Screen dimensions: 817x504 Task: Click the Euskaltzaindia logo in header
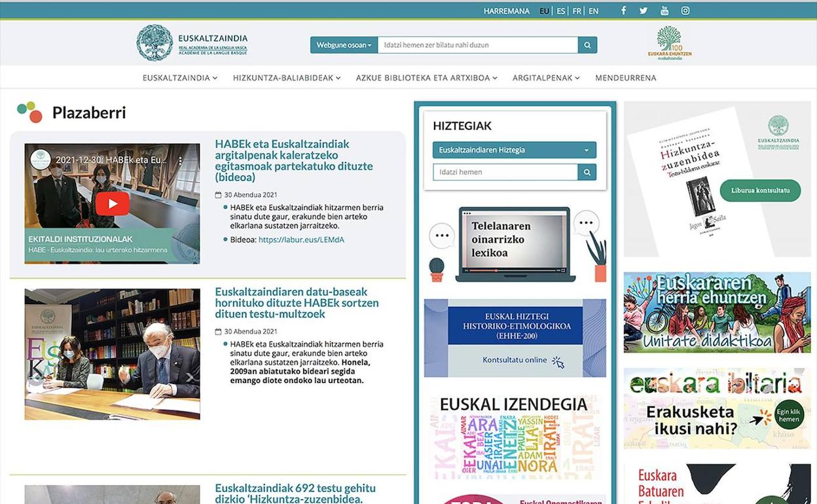[x=192, y=43]
